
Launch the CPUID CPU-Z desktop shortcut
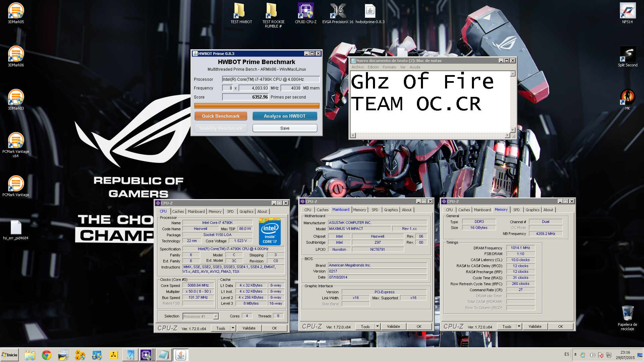click(305, 13)
